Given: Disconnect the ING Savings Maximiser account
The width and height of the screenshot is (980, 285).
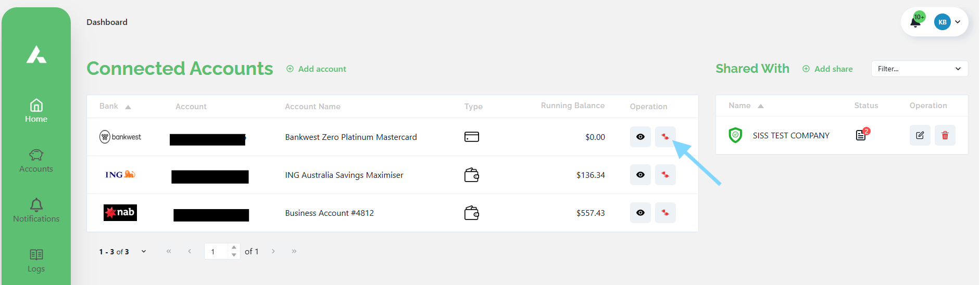Looking at the screenshot, I should 665,175.
